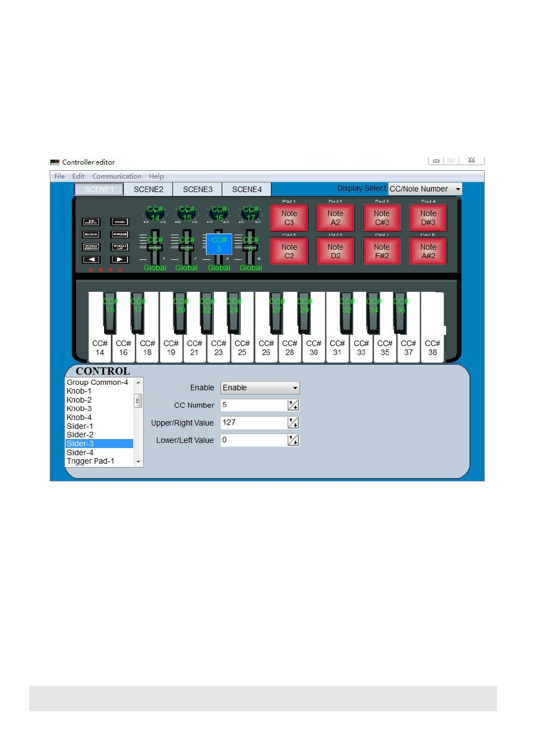This screenshot has width=534, height=756.
Task: Select slider 2 labeled CC# 4
Action: point(187,246)
